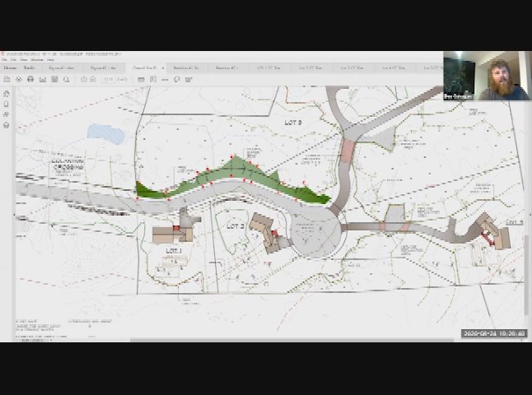Click the envelope Email icon
Screen dimensions: 532x395
pos(43,80)
